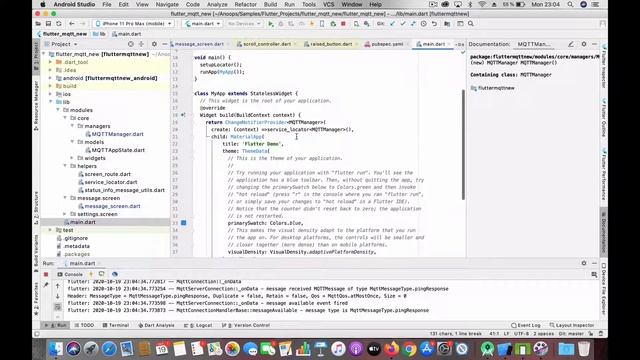Screen dimensions: 640x360
Task: Click the Documentation panel edit pencil icon
Action: coord(571,44)
